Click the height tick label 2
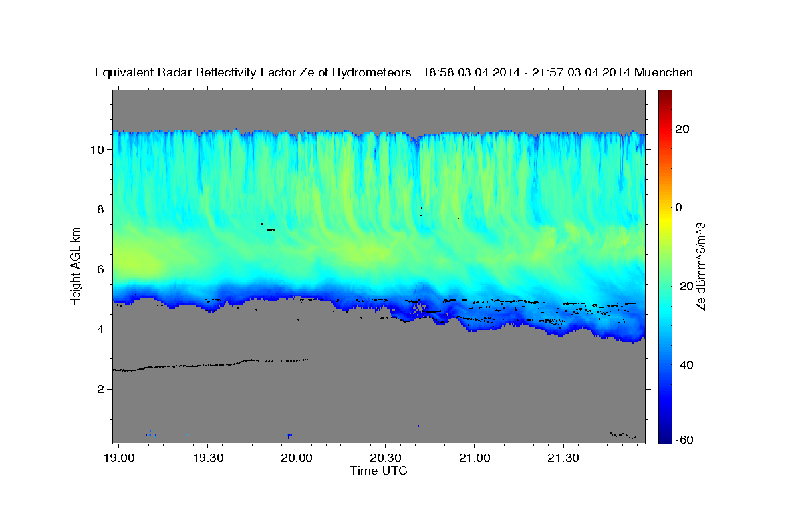Viewport: 798px width, 532px height. coord(102,389)
